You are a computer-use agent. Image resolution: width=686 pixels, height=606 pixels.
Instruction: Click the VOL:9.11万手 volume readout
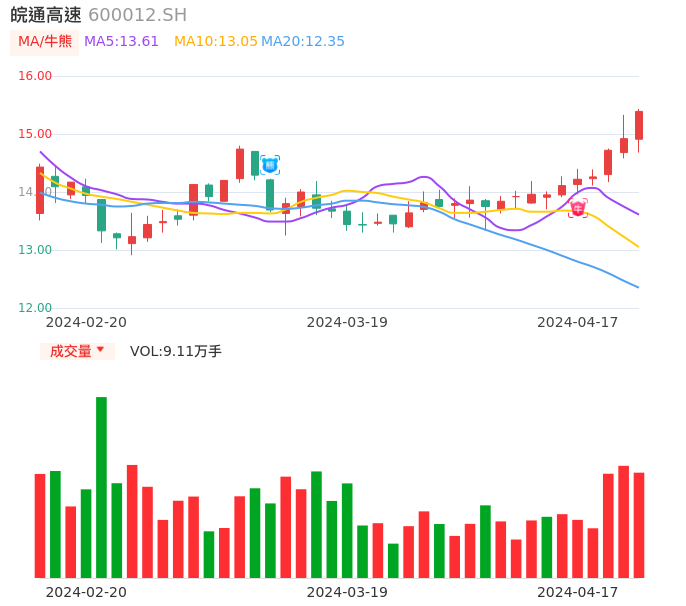[x=176, y=351]
